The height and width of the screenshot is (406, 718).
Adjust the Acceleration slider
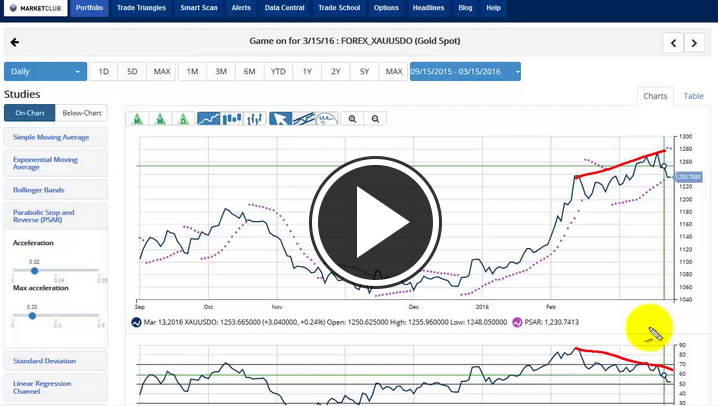click(x=34, y=270)
